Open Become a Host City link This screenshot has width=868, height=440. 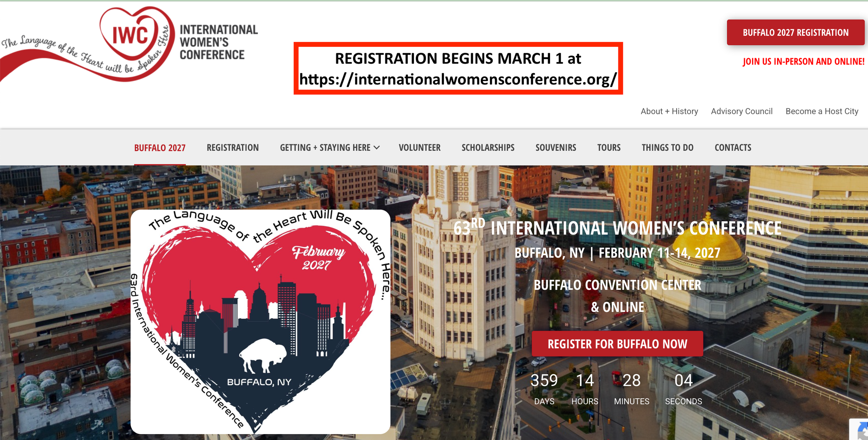822,111
